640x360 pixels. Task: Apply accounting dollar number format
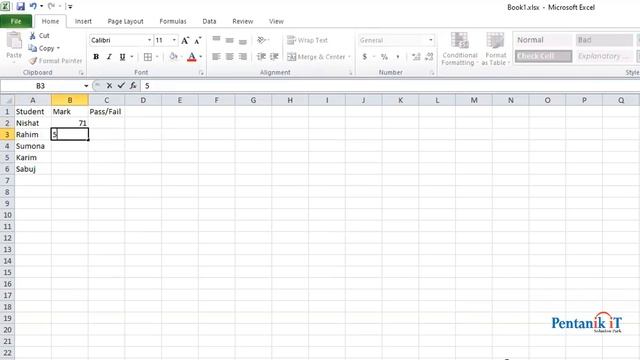pyautogui.click(x=364, y=57)
